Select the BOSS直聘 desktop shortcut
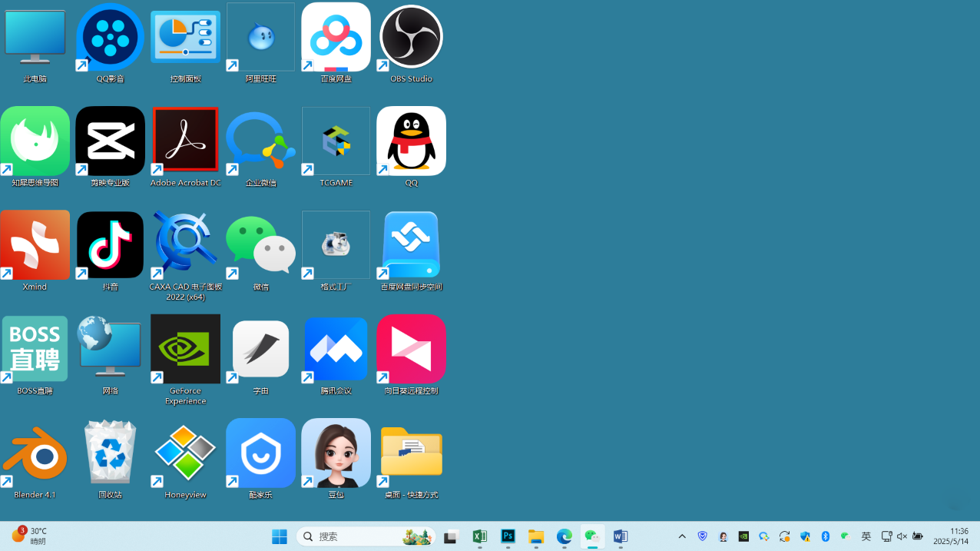Image resolution: width=980 pixels, height=551 pixels. pos(35,355)
